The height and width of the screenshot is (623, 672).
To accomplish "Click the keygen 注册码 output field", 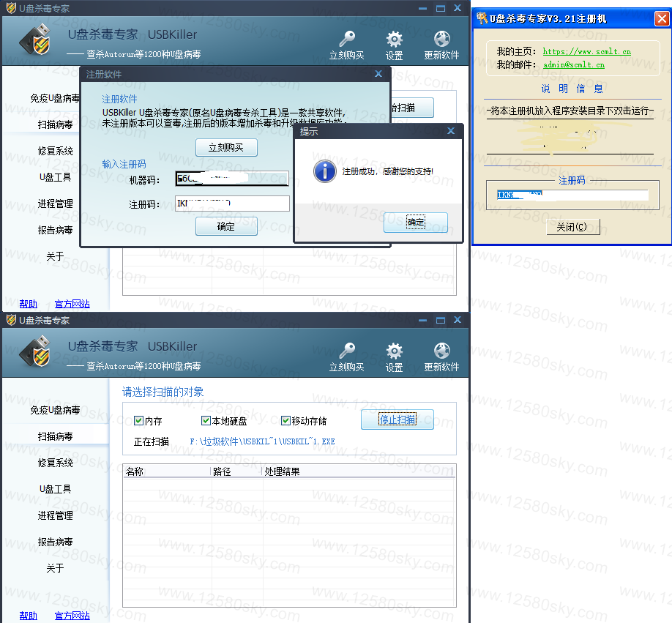I will click(x=572, y=195).
